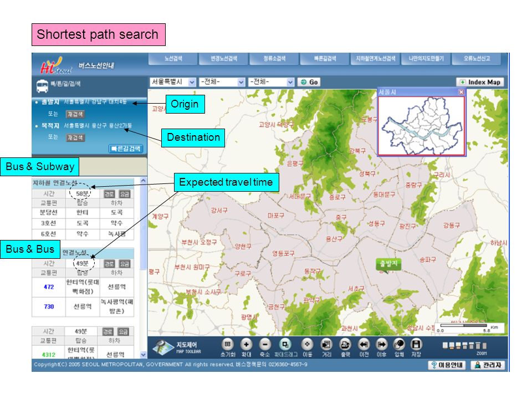Go to previous map view (이전)
Viewport: 532px width, 399px height.
364,345
